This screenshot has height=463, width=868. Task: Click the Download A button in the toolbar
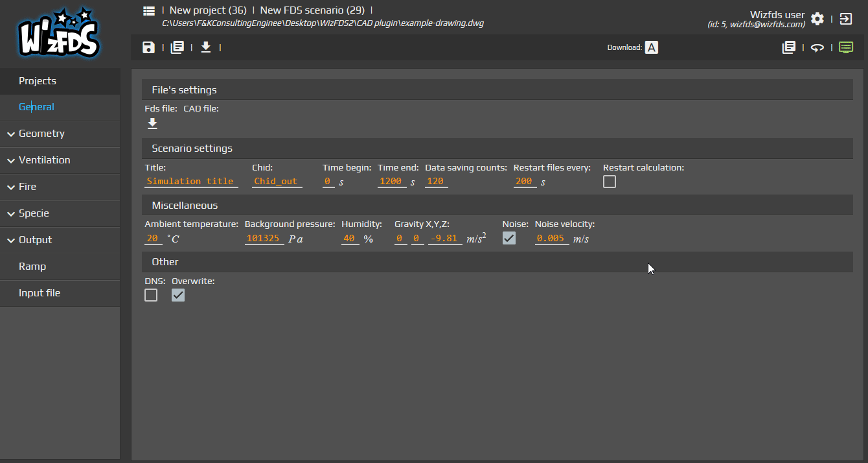coord(651,47)
